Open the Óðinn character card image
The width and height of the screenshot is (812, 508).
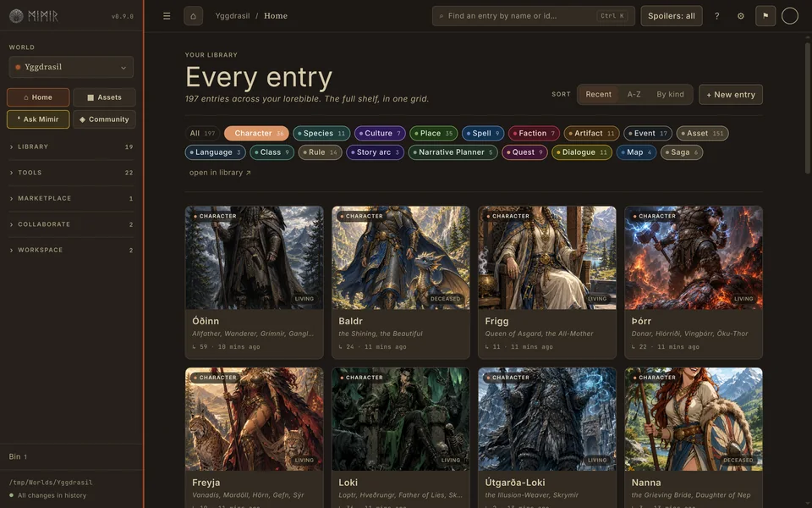coord(255,257)
